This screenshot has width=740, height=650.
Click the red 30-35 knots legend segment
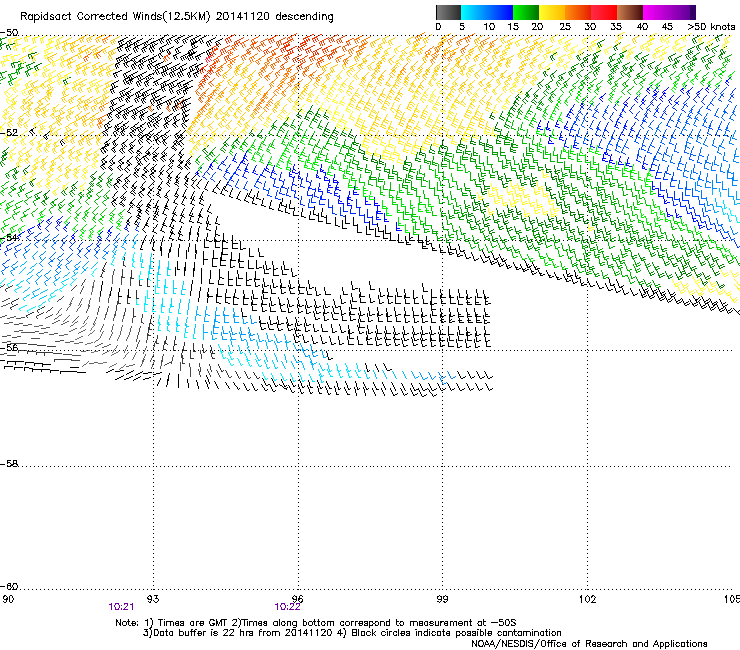(604, 12)
